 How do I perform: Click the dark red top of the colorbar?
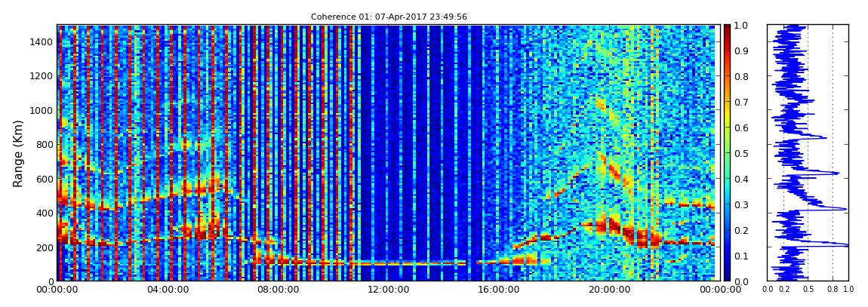pos(727,29)
